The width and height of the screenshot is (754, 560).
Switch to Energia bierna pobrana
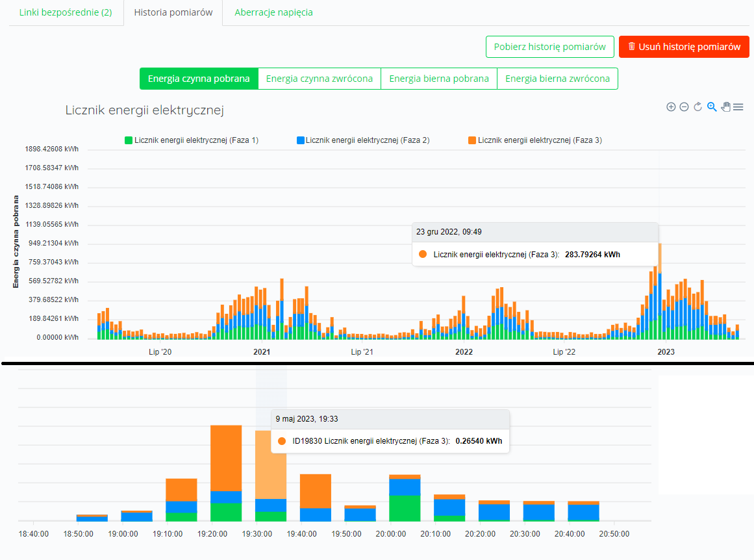coord(439,79)
